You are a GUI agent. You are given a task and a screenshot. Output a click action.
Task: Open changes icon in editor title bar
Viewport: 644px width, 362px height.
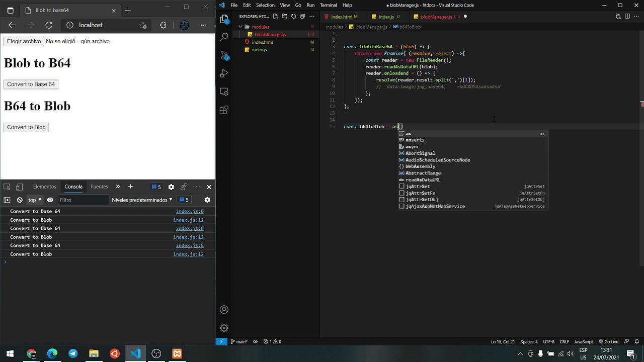coord(618,17)
